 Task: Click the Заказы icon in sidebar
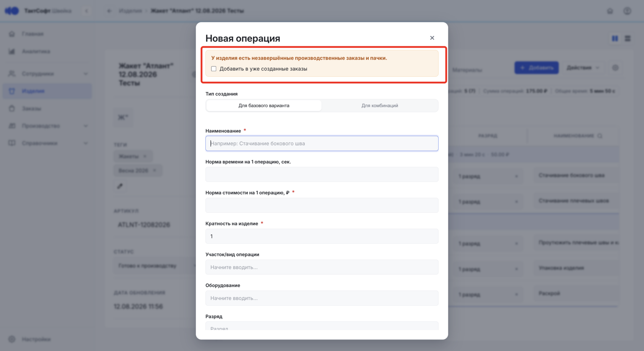pos(12,109)
